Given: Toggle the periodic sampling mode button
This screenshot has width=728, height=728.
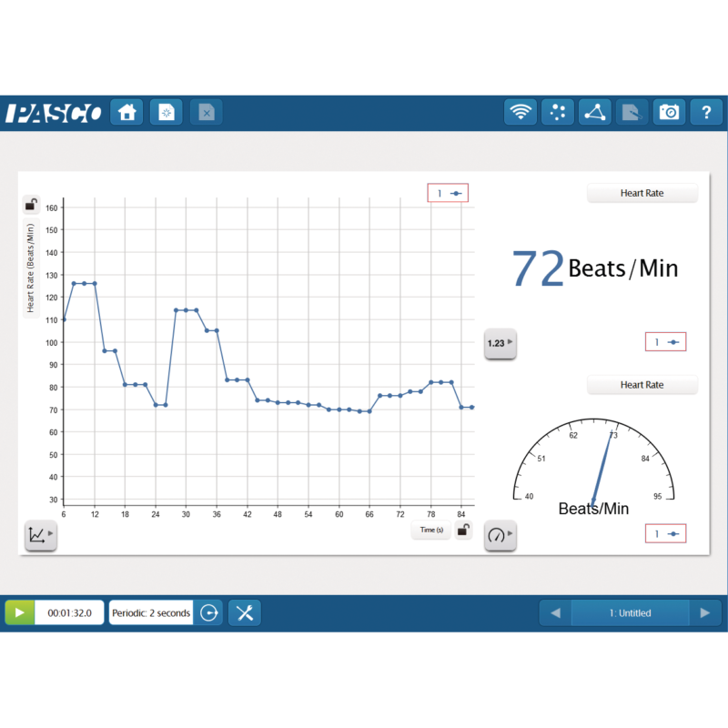Looking at the screenshot, I should click(x=208, y=612).
